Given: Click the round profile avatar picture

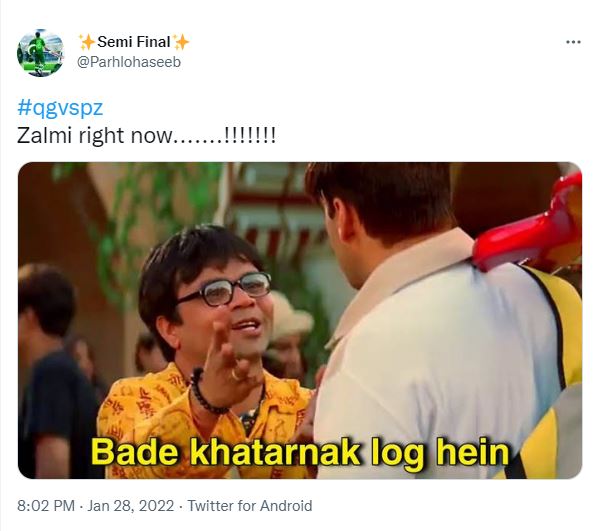Looking at the screenshot, I should (x=40, y=53).
